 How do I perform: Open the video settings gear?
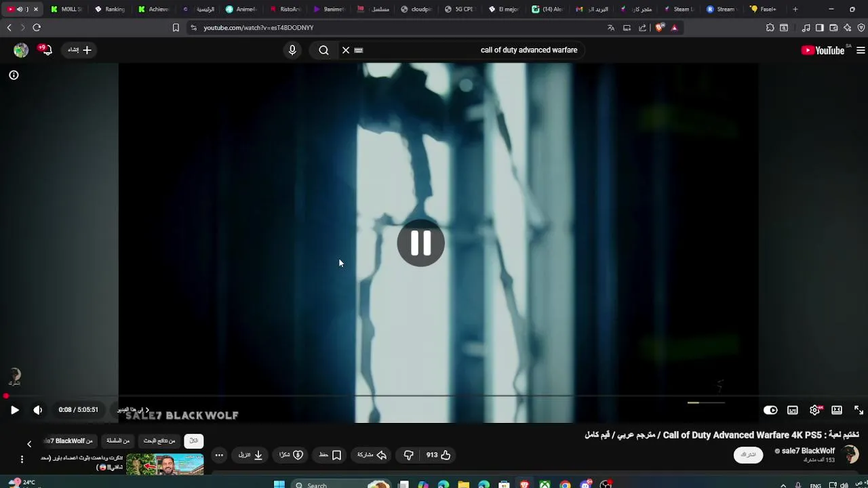tap(815, 410)
